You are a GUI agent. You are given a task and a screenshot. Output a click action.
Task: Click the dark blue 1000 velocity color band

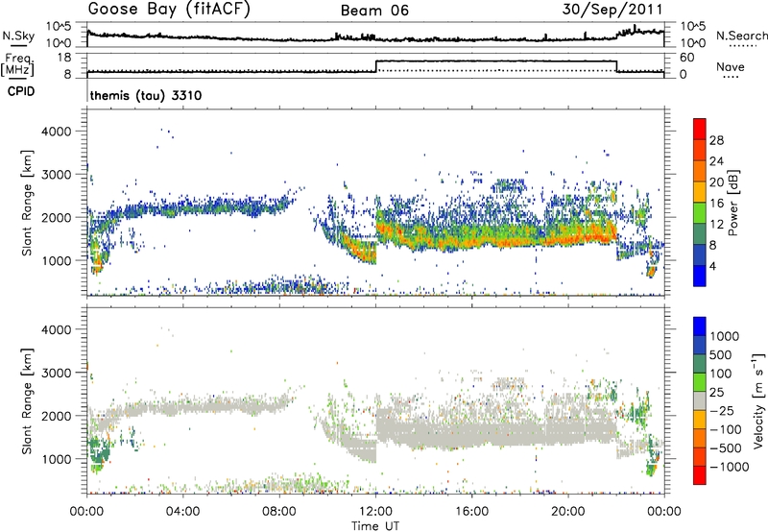tap(700, 326)
